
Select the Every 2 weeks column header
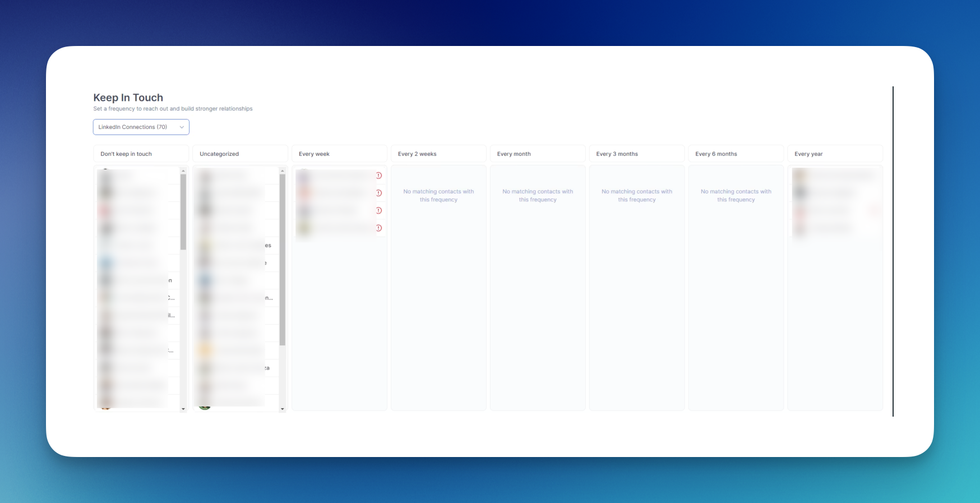438,154
